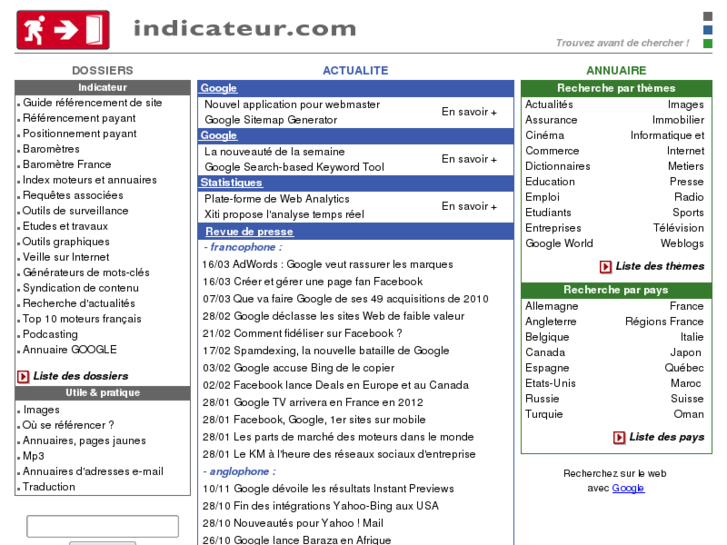Click the blue square in top-right corner

point(708,30)
